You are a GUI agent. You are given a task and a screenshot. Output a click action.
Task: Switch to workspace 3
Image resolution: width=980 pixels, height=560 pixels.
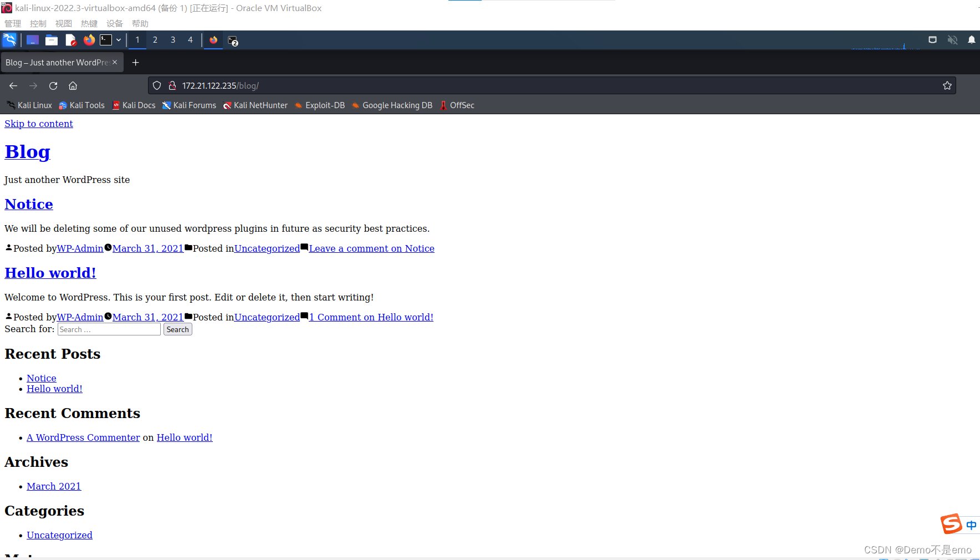pos(173,40)
